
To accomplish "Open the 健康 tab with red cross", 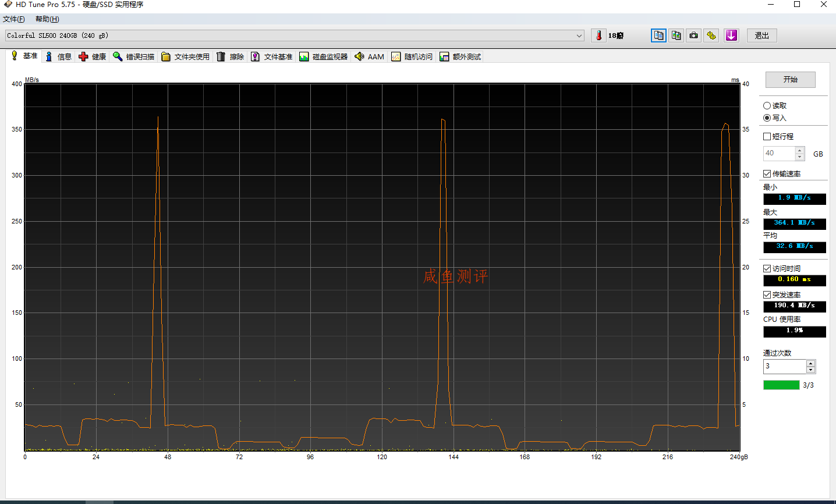I will (x=93, y=56).
